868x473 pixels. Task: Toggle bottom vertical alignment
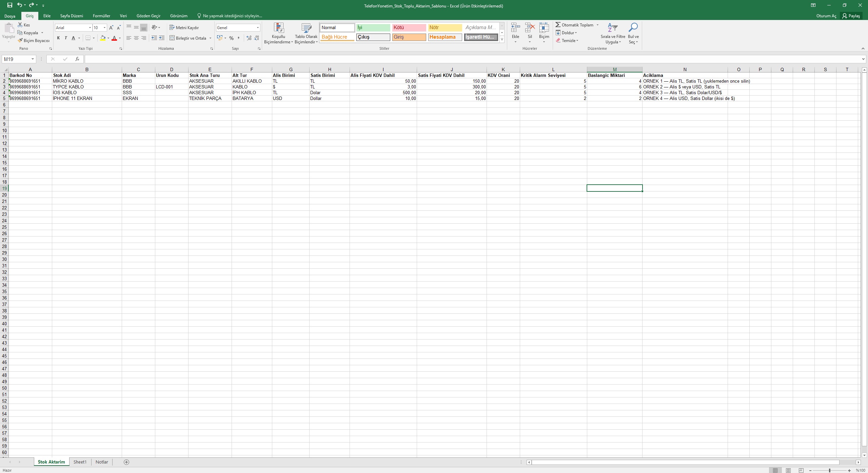click(144, 27)
